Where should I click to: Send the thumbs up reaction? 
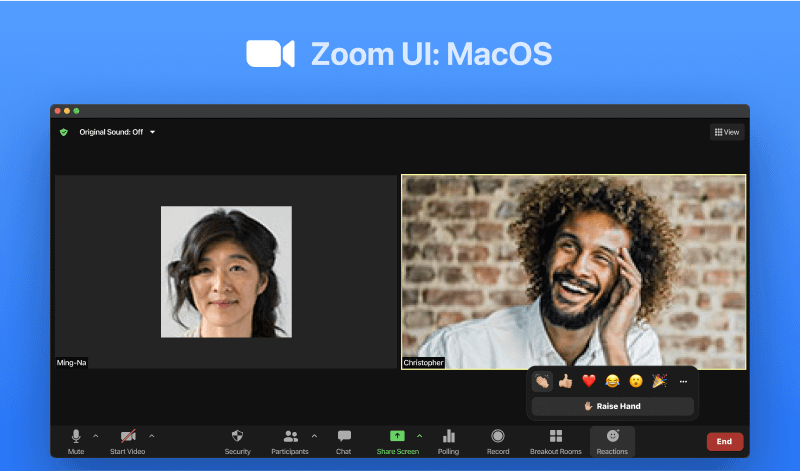click(x=565, y=381)
